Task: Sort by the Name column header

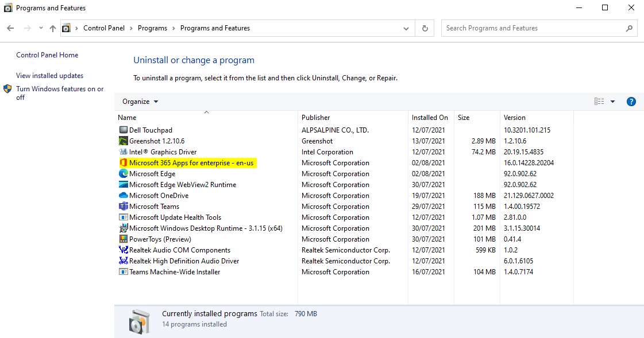Action: (206, 117)
